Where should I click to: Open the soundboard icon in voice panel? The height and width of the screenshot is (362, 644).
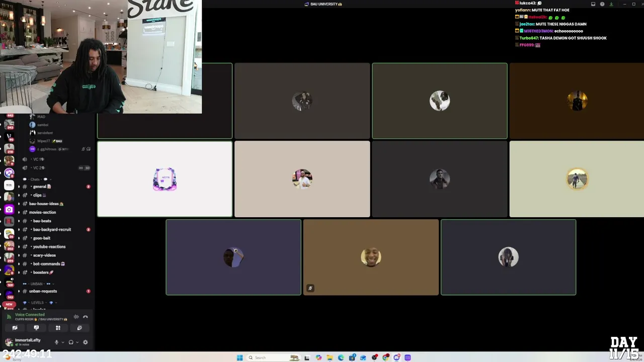coord(79,328)
